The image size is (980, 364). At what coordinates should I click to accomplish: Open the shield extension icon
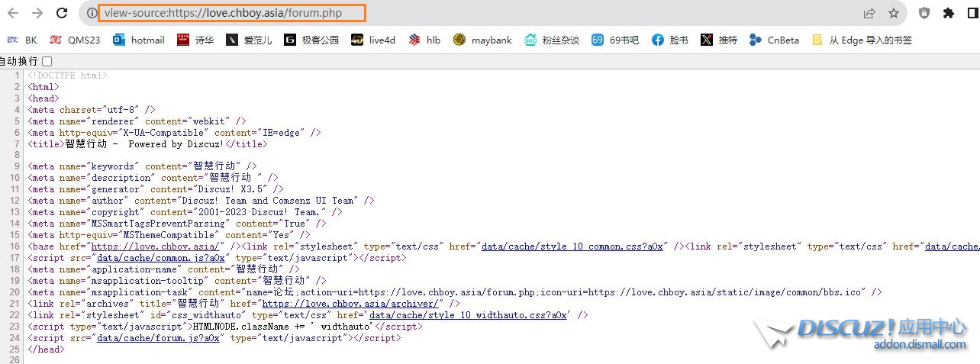tap(924, 13)
